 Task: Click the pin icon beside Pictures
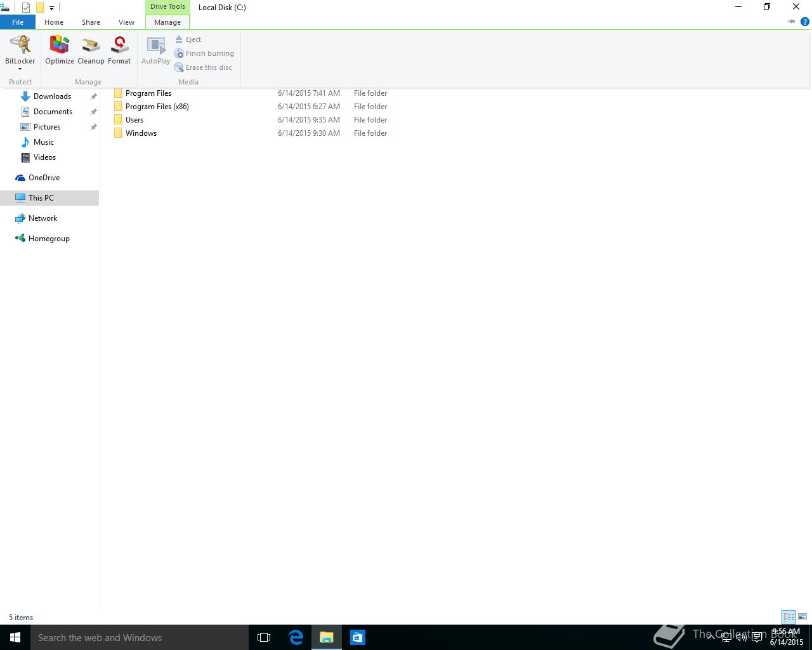tap(94, 127)
